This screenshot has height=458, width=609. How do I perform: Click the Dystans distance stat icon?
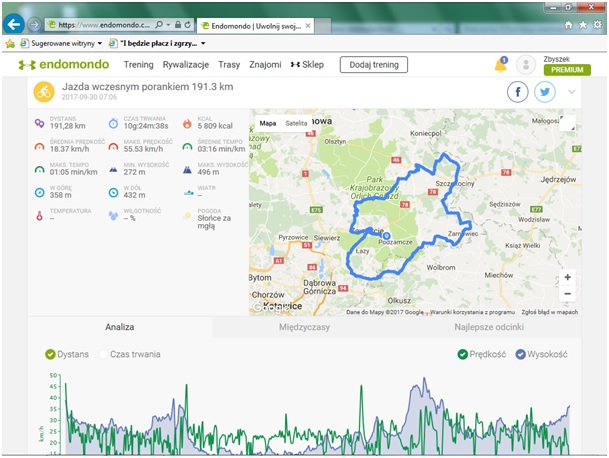coord(39,123)
